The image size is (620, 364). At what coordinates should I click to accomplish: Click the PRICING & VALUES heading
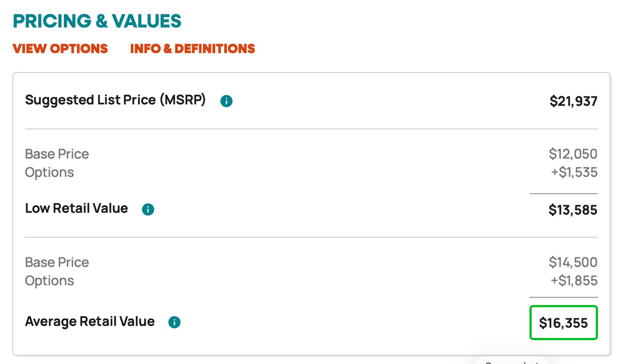tap(97, 21)
